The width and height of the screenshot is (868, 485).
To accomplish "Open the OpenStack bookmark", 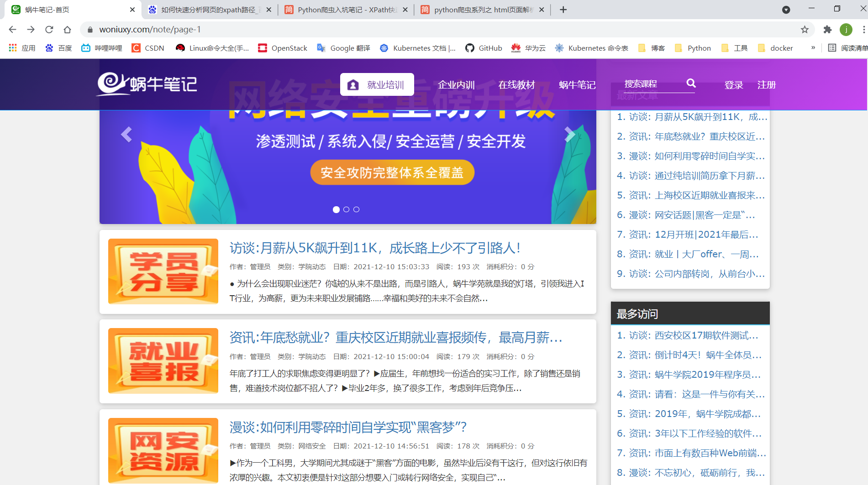I will (x=283, y=48).
